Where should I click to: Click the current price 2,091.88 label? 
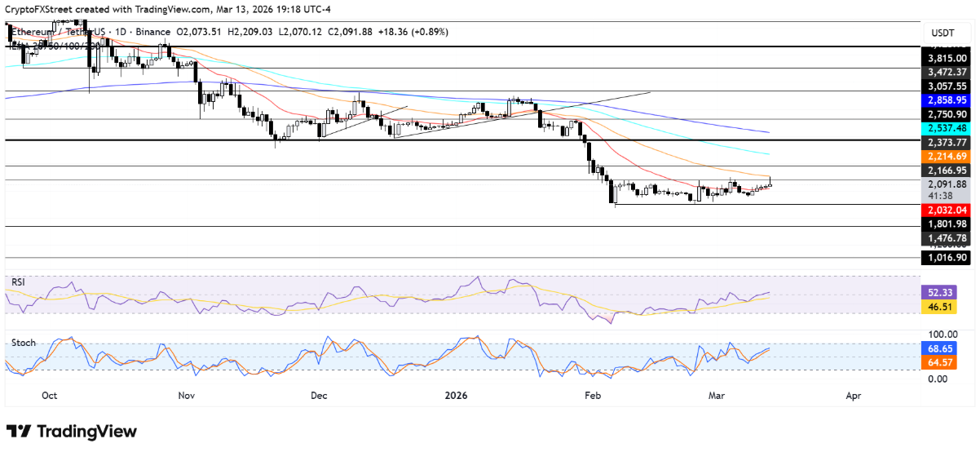tap(946, 184)
